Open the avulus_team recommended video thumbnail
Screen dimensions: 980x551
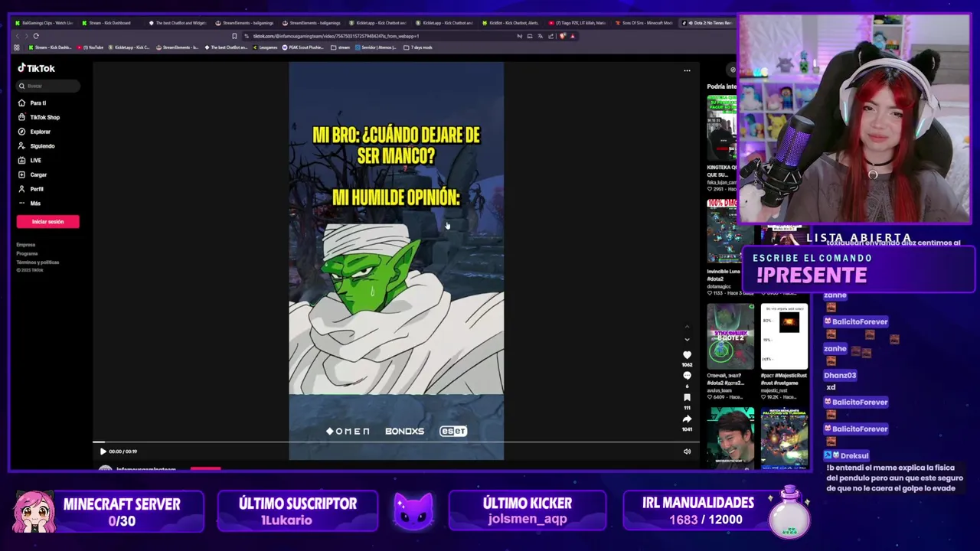click(730, 337)
